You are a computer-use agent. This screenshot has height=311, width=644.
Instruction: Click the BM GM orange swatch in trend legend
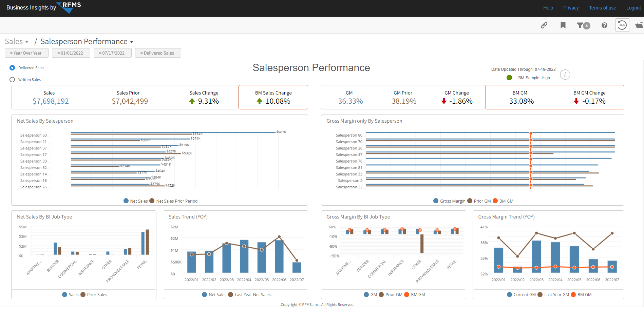point(573,294)
